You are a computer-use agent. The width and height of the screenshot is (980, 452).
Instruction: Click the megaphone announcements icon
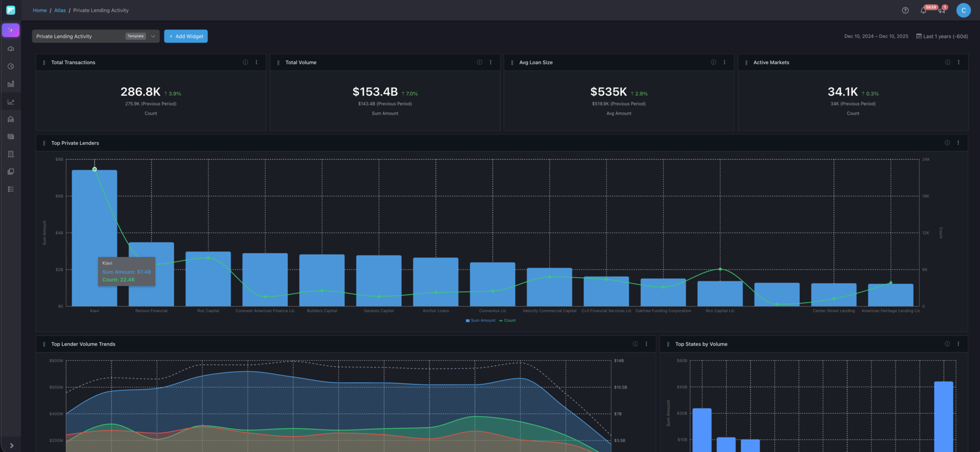pos(941,10)
